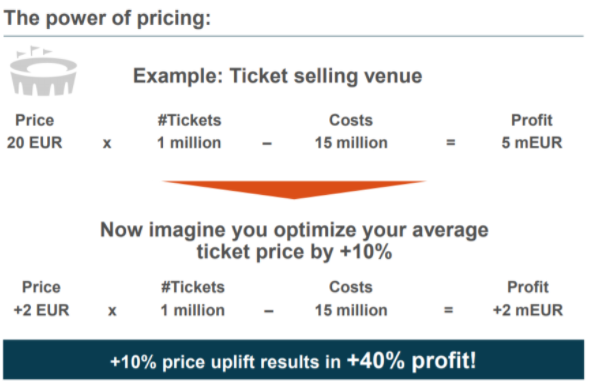Viewport: 590px width, 386px height.
Task: Click the dark blue banner background
Action: tap(293, 359)
